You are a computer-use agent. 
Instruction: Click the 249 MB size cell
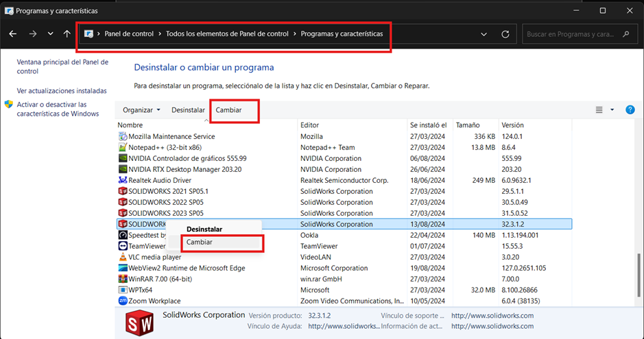tap(483, 180)
